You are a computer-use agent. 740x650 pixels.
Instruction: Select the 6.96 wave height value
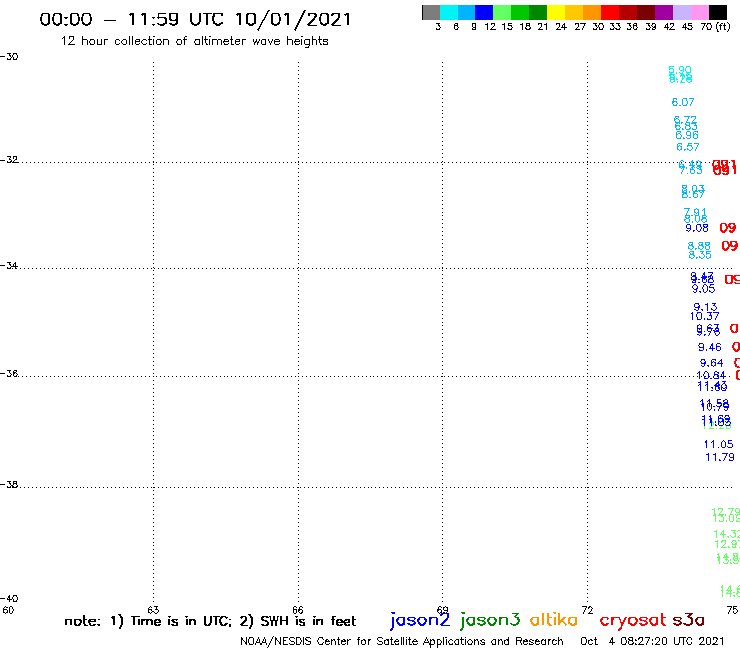pyautogui.click(x=687, y=135)
